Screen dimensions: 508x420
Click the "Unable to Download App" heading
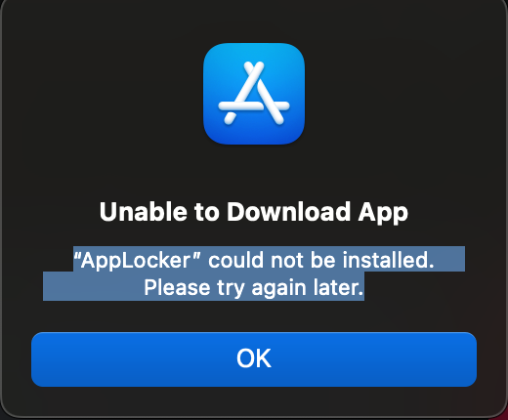[x=254, y=212]
